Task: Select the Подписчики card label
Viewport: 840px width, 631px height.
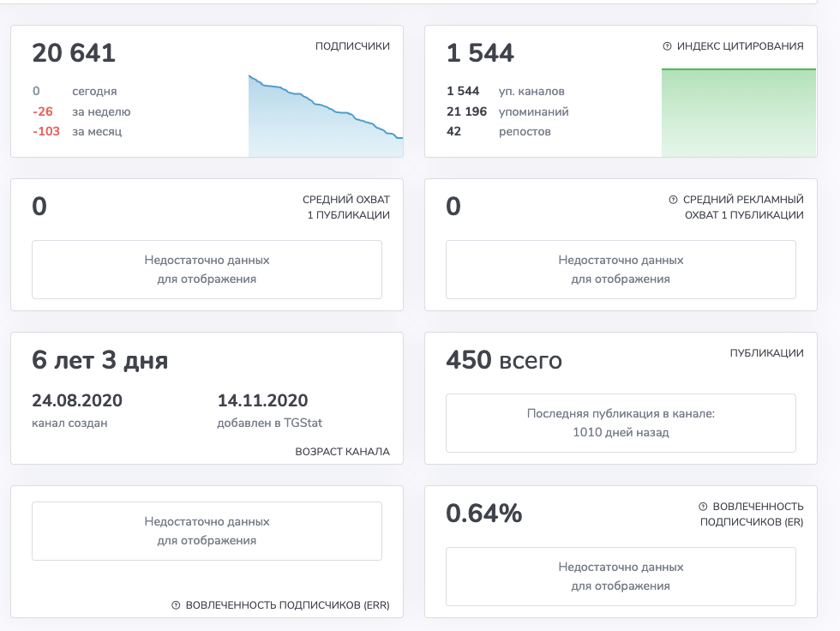Action: coord(352,46)
